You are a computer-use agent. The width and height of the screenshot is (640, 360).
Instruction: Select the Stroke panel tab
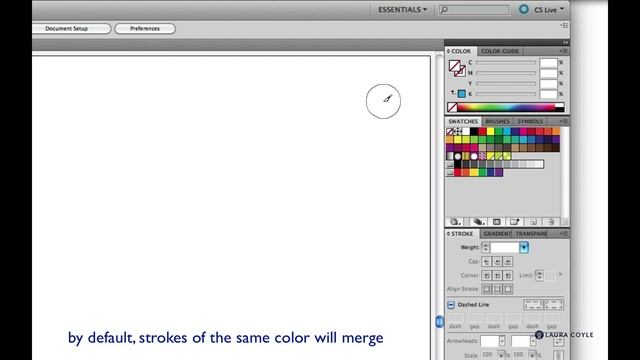(461, 233)
